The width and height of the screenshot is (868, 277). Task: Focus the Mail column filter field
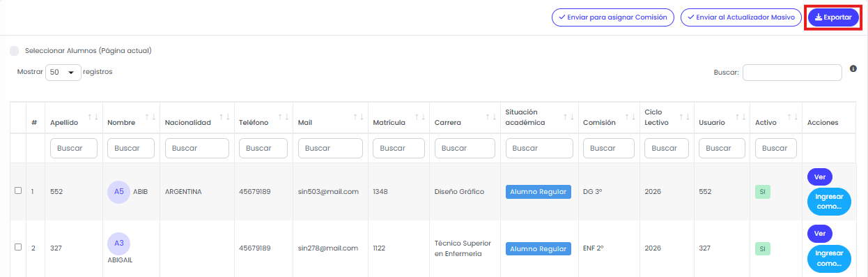click(330, 148)
